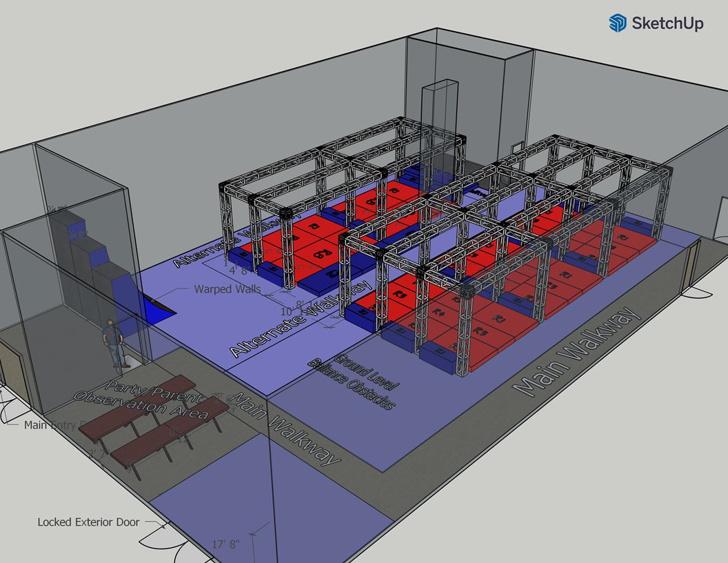Click the 17' 8" dimension text
The width and height of the screenshot is (728, 563).
(225, 544)
